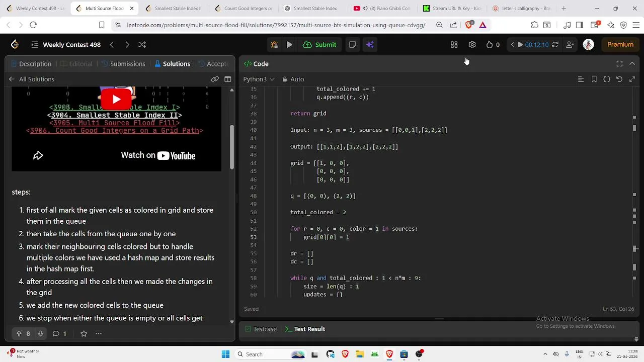Click the Premium button
The width and height of the screenshot is (644, 362).
[620, 45]
